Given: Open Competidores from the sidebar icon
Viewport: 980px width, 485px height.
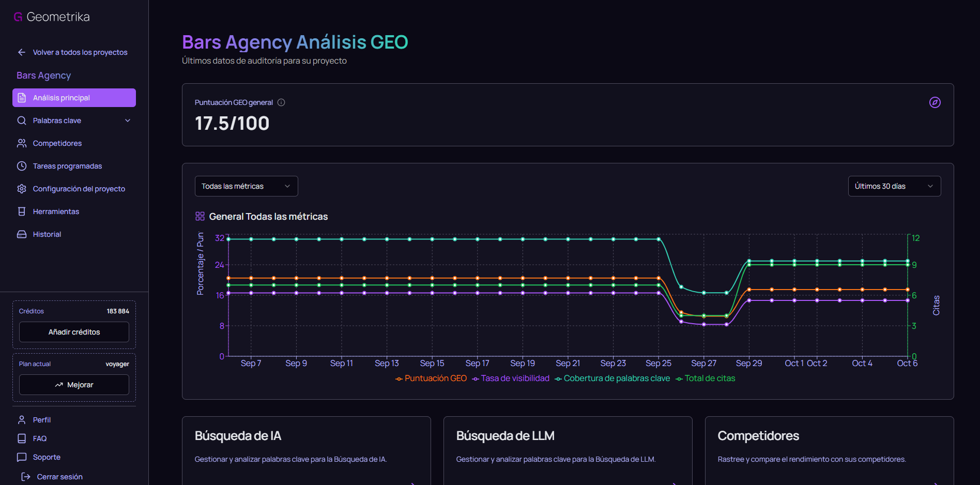Looking at the screenshot, I should (x=22, y=143).
